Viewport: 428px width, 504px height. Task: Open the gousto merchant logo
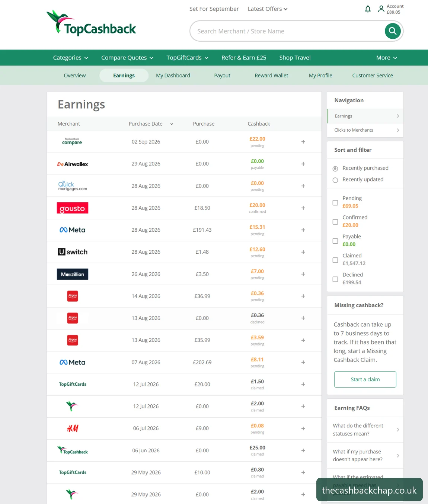tap(73, 208)
